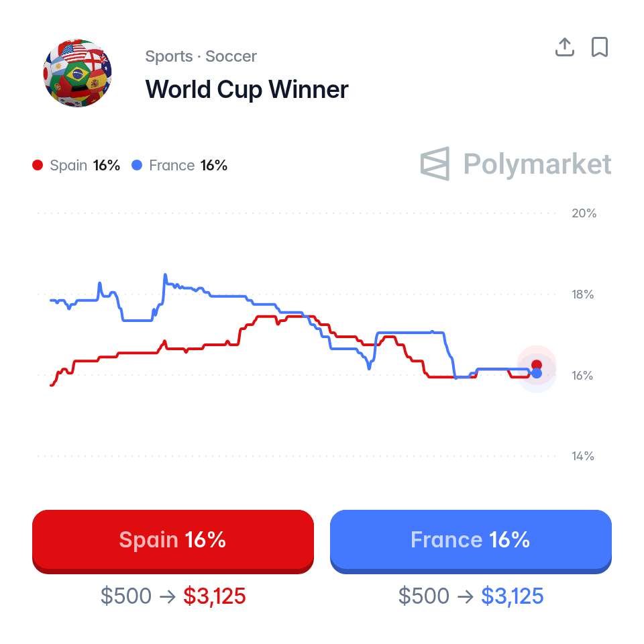
Task: Open the Sports · Soccer category link
Action: (201, 56)
